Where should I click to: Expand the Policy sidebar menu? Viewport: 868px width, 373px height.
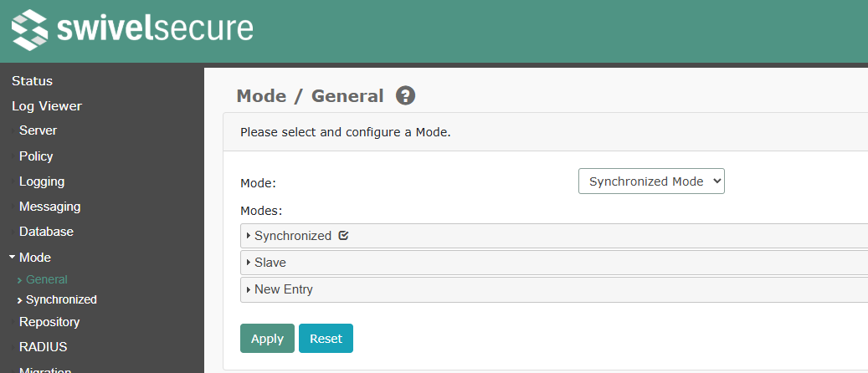click(36, 156)
